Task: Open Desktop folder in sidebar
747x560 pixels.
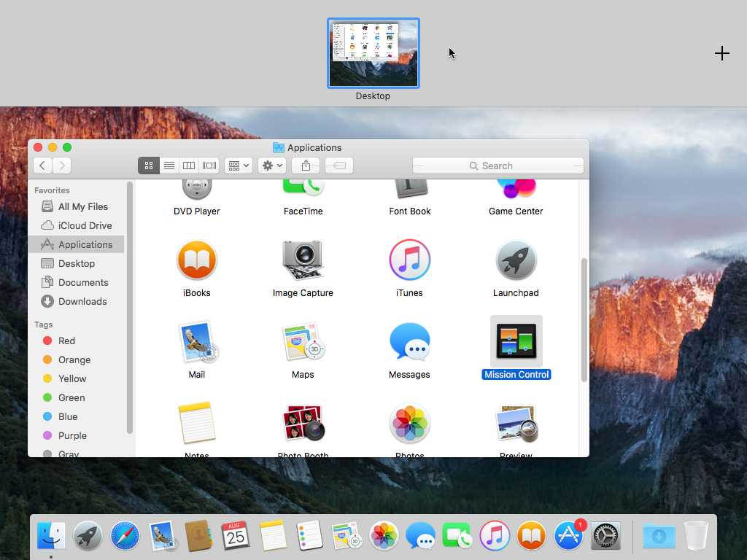Action: [76, 264]
